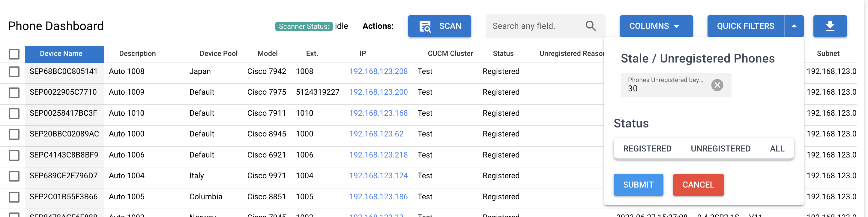
Task: Submit the quick filter settings
Action: point(638,185)
